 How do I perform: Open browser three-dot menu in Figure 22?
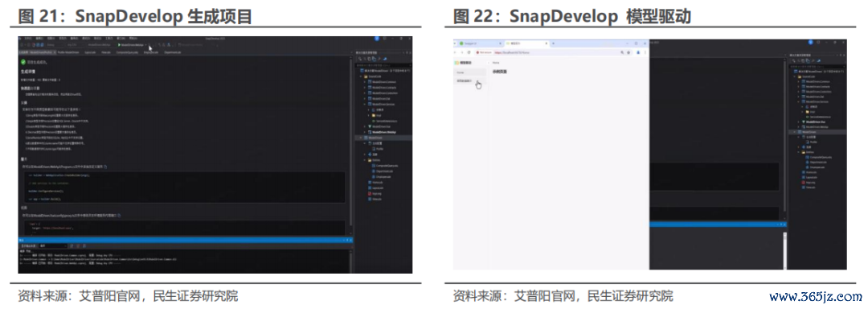point(645,52)
